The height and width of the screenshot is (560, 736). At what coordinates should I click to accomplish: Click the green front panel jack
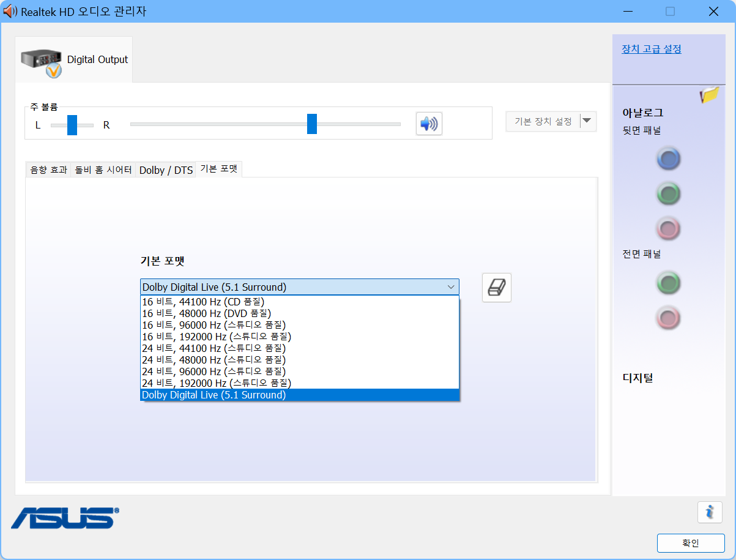[x=669, y=283]
